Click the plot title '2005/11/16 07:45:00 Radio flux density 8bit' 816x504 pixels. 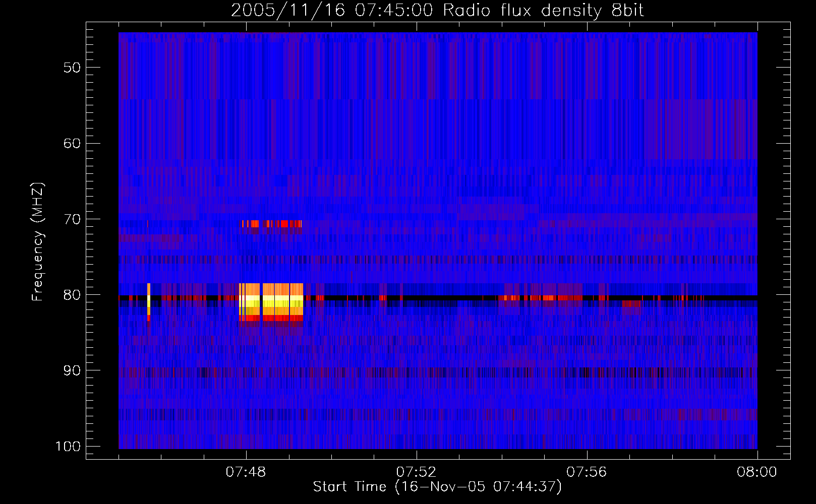[437, 10]
